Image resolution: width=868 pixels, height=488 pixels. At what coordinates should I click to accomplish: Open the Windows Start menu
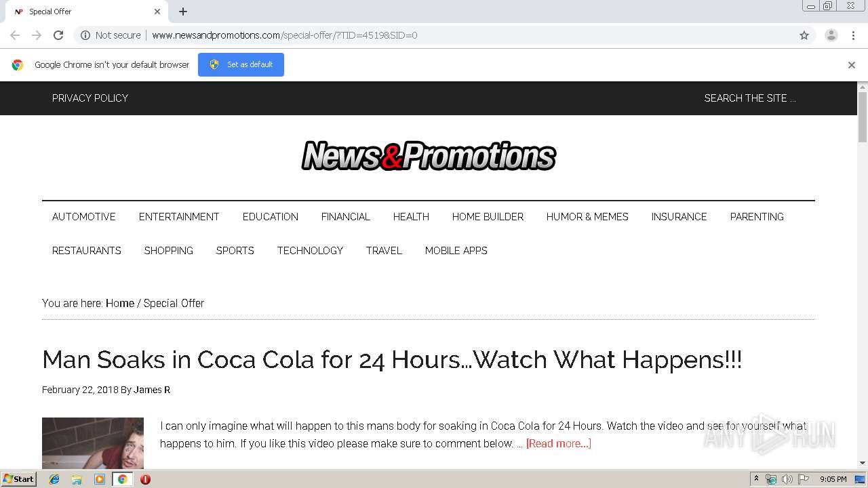19,479
